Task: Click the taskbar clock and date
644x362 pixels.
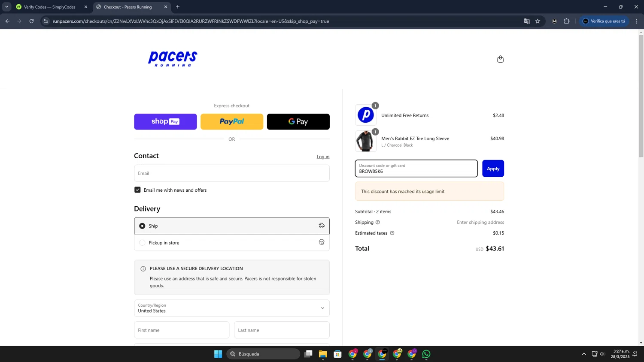Action: click(x=620, y=354)
